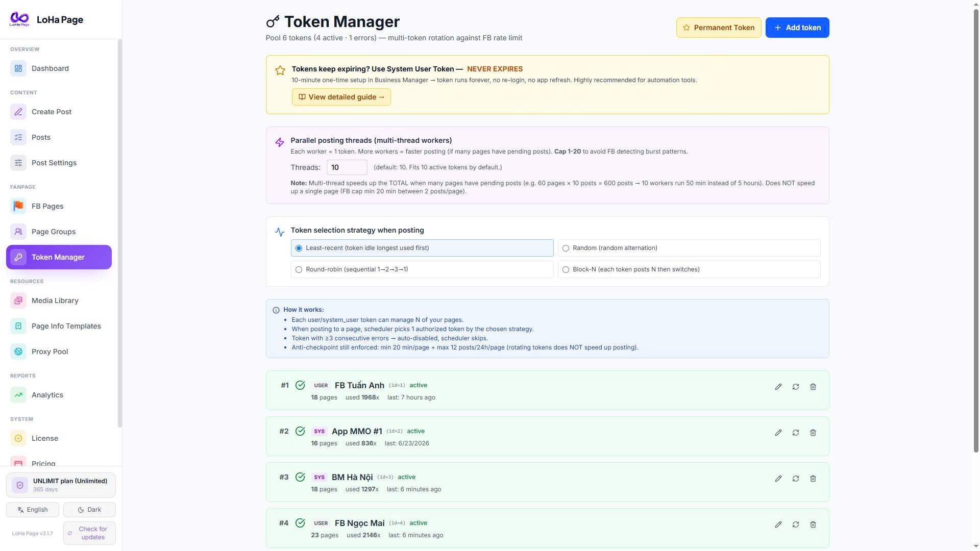Edit BM Hà Nội token pencil icon
Screen dimensions: 980x551
(x=778, y=479)
